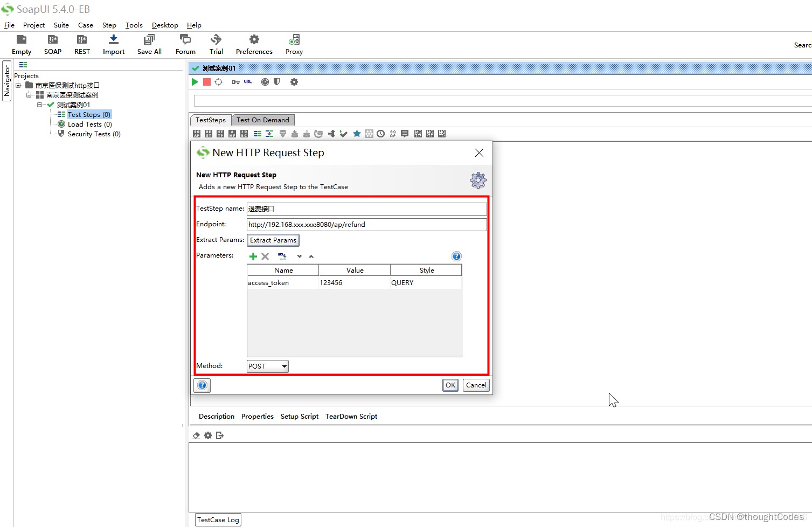Click the speech-bubble test step icon
The width and height of the screenshot is (812, 527).
[405, 134]
